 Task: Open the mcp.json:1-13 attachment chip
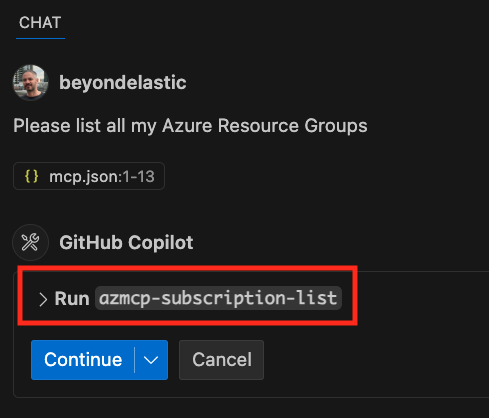[89, 176]
